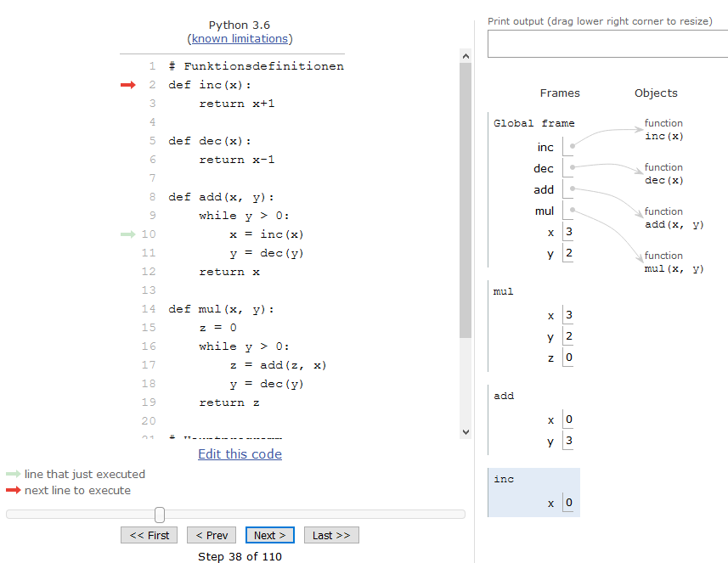Click line 17 z = add(z, x)
Screen dimensions: 728x563
(x=278, y=365)
